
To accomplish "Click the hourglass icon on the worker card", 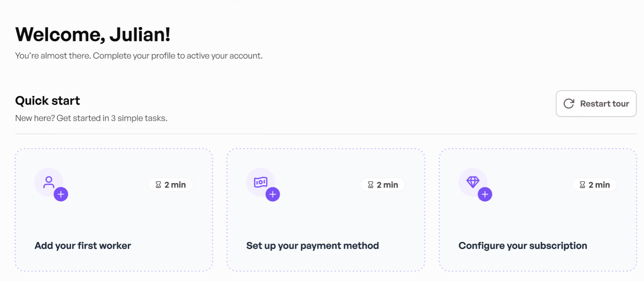I will 158,185.
